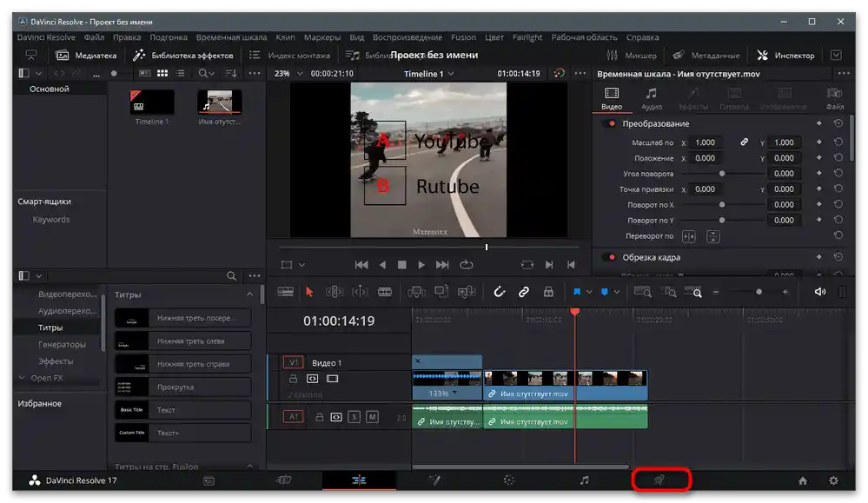
Task: Collapse the Титры list section
Action: [x=249, y=295]
